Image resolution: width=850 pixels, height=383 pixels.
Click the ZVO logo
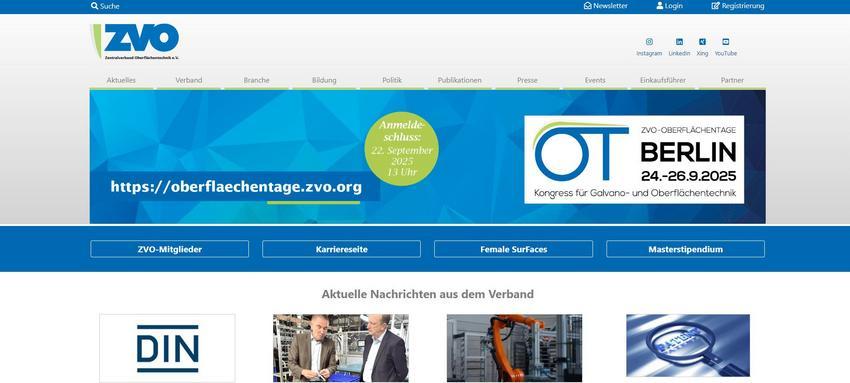pyautogui.click(x=135, y=41)
